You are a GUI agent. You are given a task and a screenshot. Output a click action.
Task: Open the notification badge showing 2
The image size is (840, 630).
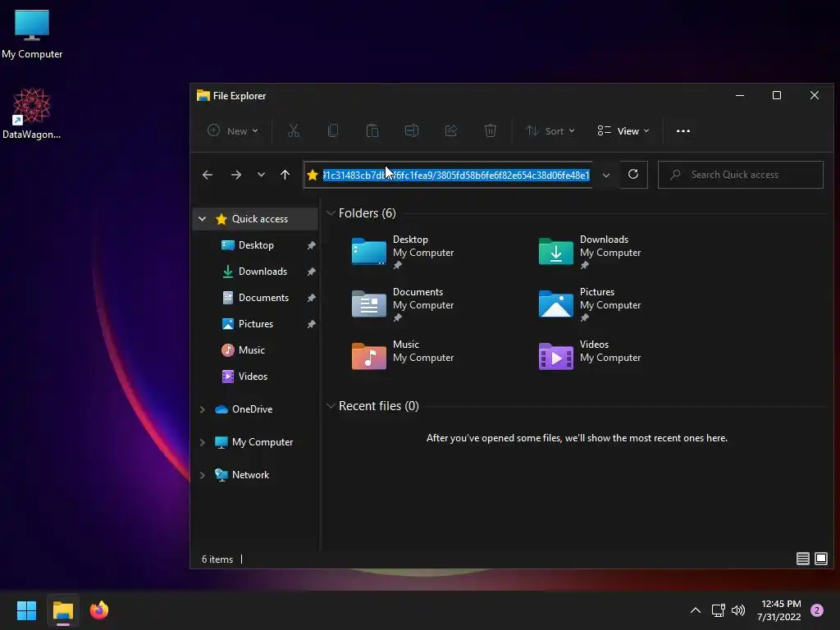[817, 610]
